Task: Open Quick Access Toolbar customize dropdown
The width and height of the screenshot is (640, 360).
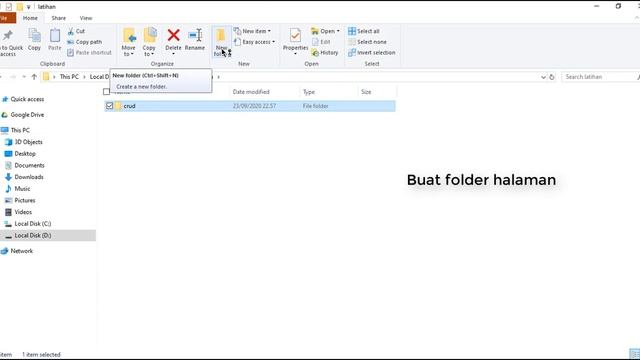Action: click(x=29, y=7)
